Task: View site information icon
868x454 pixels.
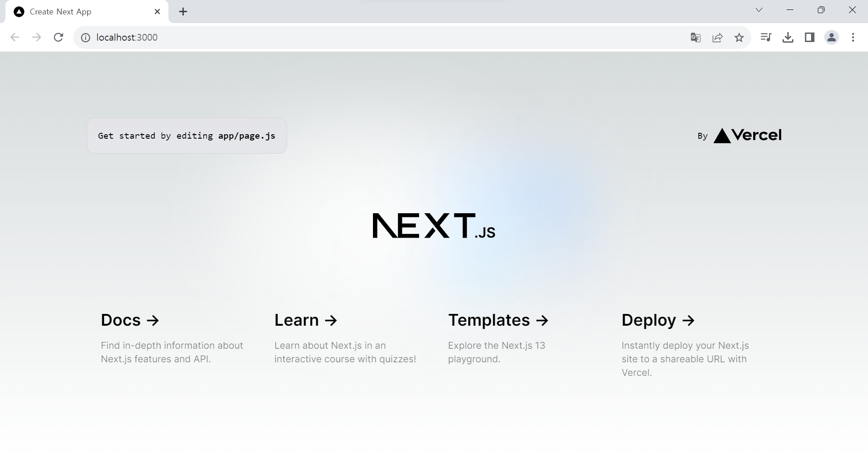Action: click(x=85, y=37)
